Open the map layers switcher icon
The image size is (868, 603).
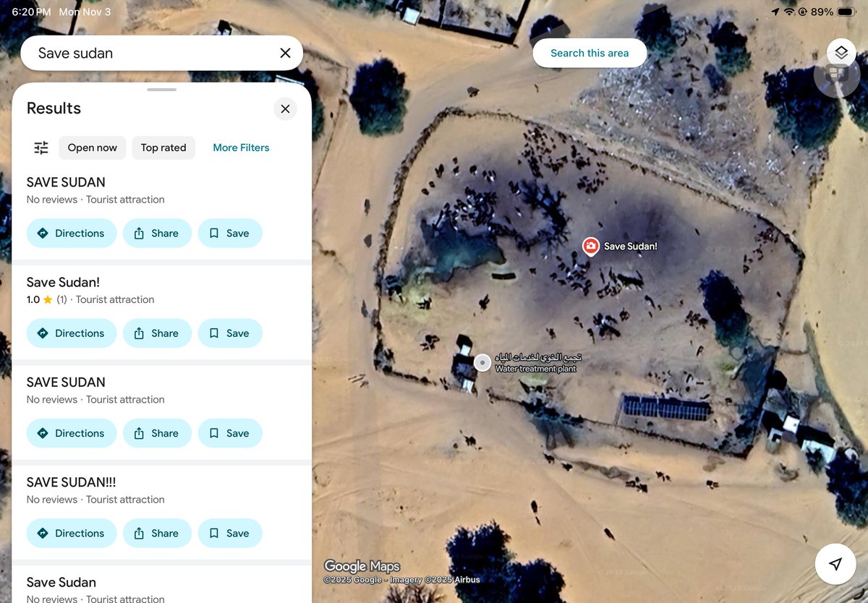841,52
